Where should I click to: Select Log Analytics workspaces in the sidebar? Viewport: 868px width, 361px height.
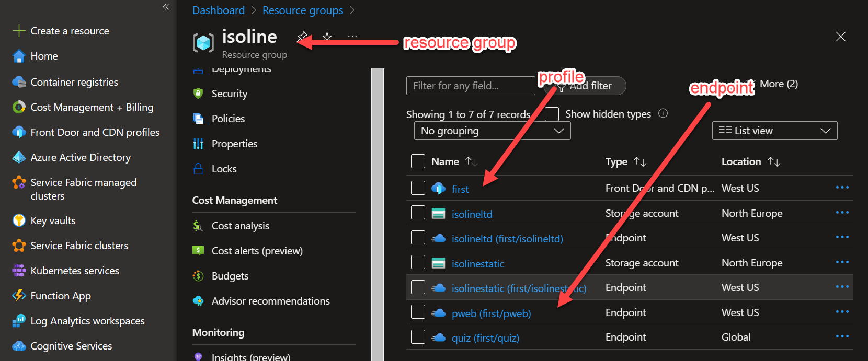[87, 321]
